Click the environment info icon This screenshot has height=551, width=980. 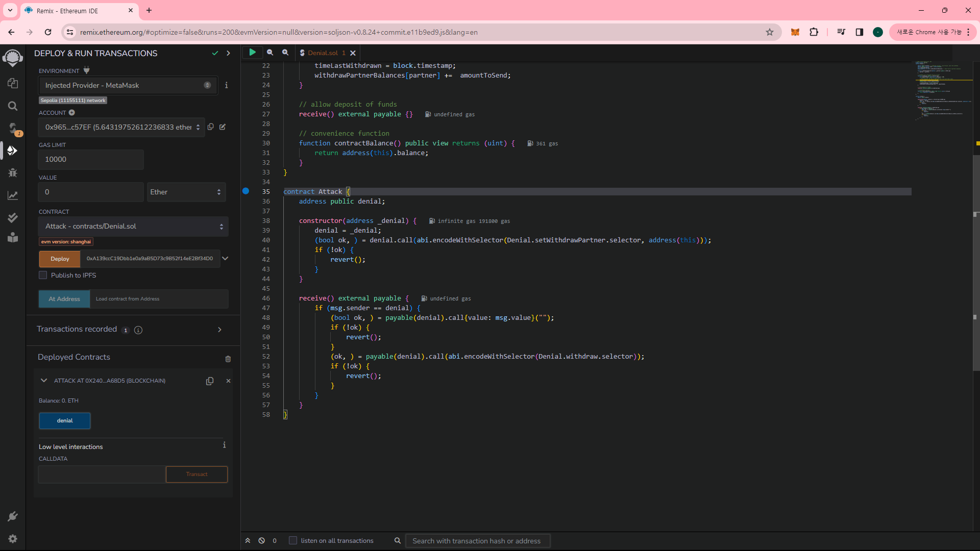click(x=226, y=85)
